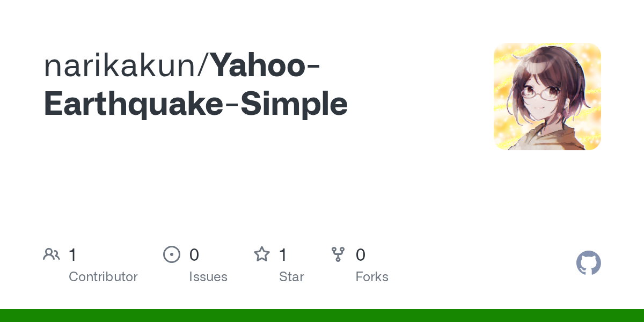This screenshot has width=644, height=322.
Task: Click the GitHub Octocat logo
Action: click(588, 263)
